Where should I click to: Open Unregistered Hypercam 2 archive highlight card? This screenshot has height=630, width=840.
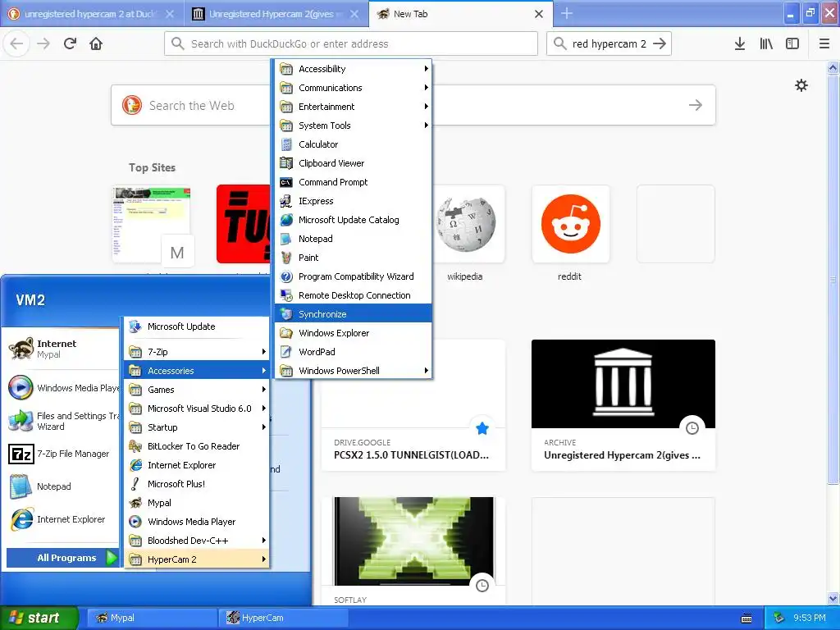(623, 405)
